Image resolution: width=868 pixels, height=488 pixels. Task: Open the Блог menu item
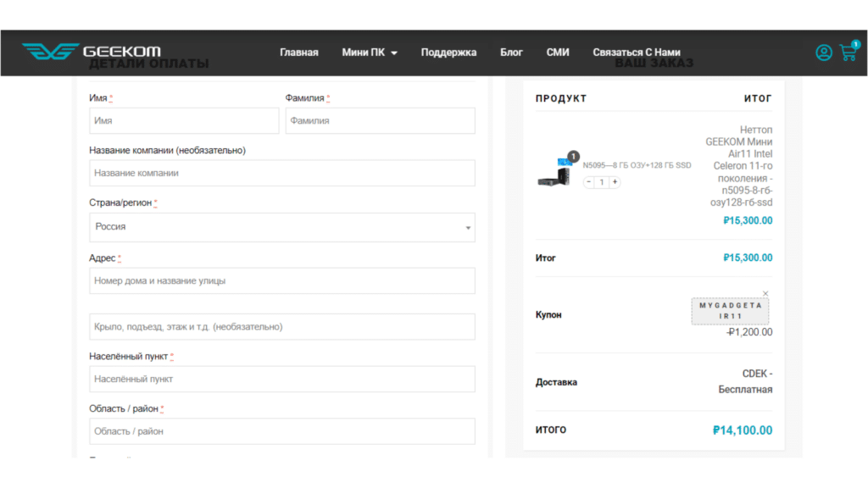click(x=511, y=53)
